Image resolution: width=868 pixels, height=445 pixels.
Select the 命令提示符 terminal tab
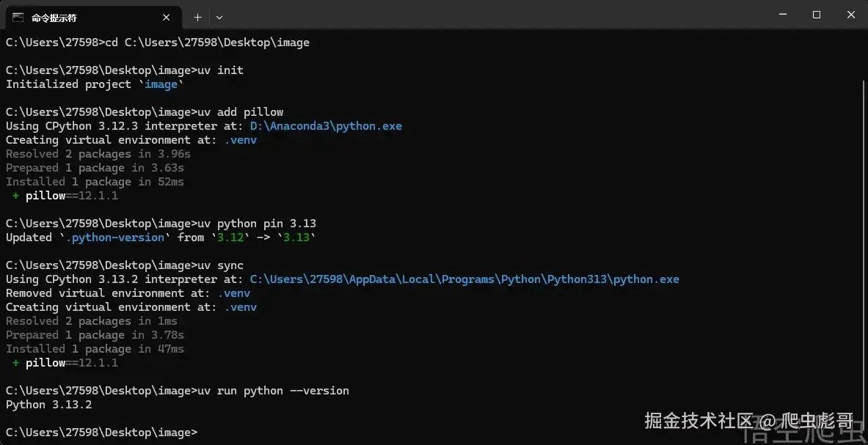[x=93, y=18]
